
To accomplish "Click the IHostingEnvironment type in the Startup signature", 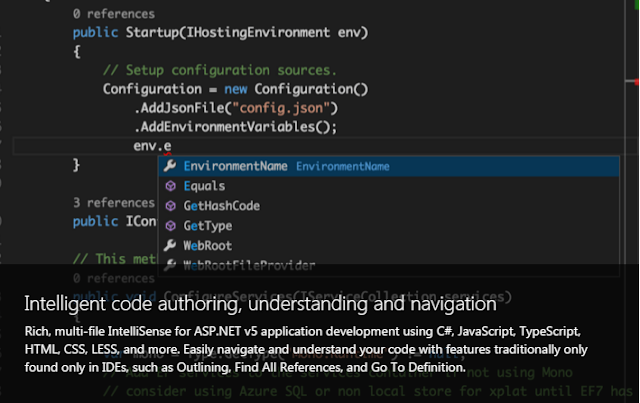I will click(x=258, y=33).
